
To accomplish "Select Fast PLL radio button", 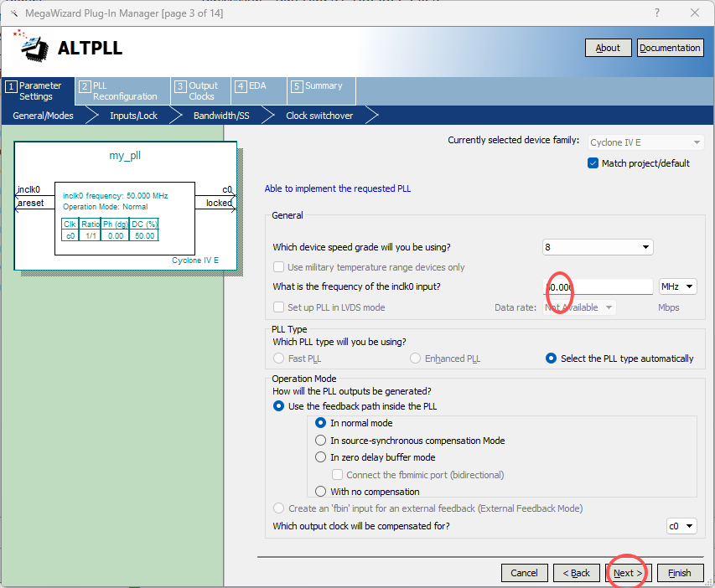I will click(x=278, y=358).
